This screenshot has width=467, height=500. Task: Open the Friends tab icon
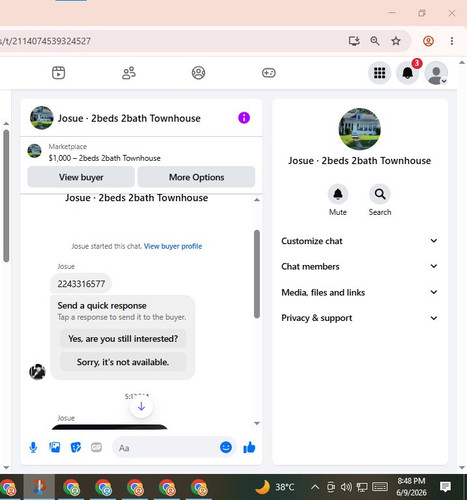click(129, 73)
